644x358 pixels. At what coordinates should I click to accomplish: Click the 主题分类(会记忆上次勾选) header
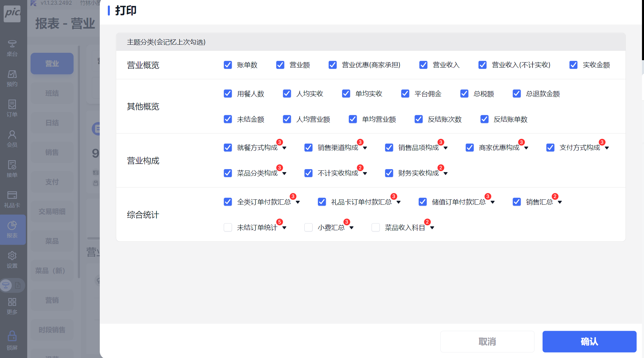[x=166, y=42]
